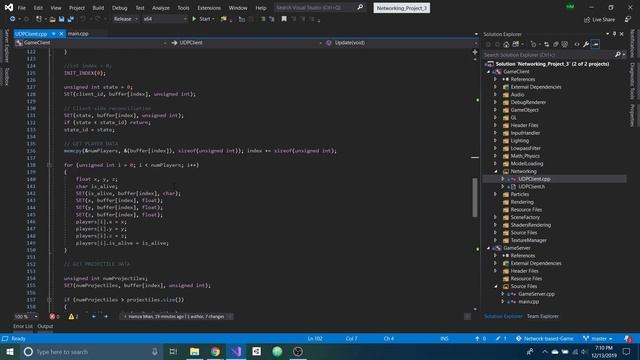Open the Update(void) member dropdown
This screenshot has height=360, width=640.
pyautogui.click(x=402, y=42)
